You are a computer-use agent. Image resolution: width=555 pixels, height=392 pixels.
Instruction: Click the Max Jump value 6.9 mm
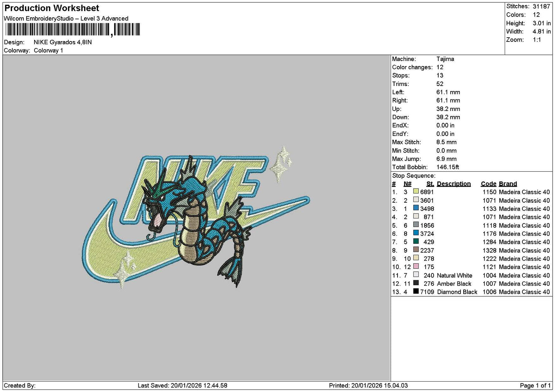click(447, 159)
